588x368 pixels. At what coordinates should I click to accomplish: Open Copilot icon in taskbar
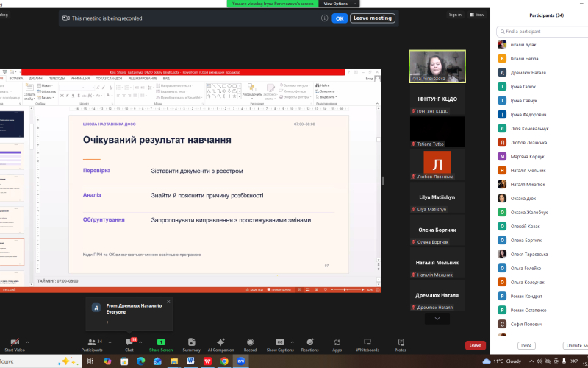tap(107, 361)
